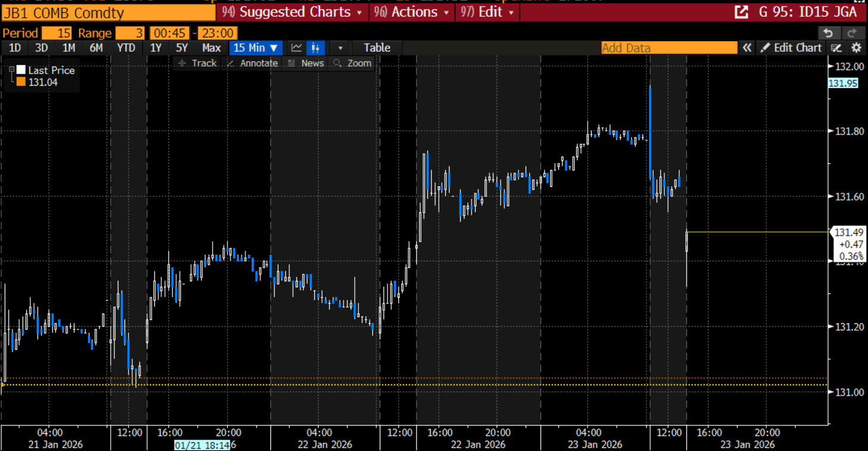Click the 131.00 axis price label
This screenshot has width=868, height=451.
848,392
